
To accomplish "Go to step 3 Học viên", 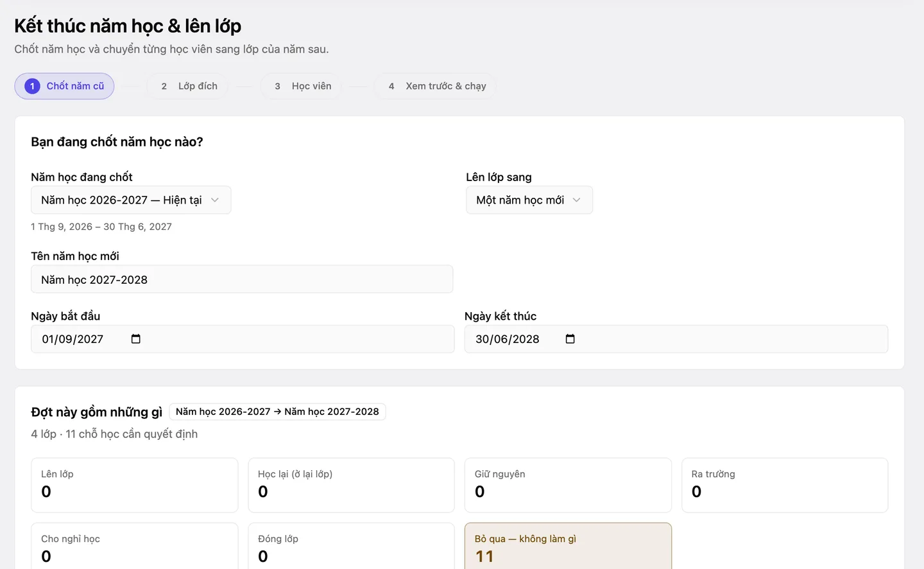I will [301, 86].
